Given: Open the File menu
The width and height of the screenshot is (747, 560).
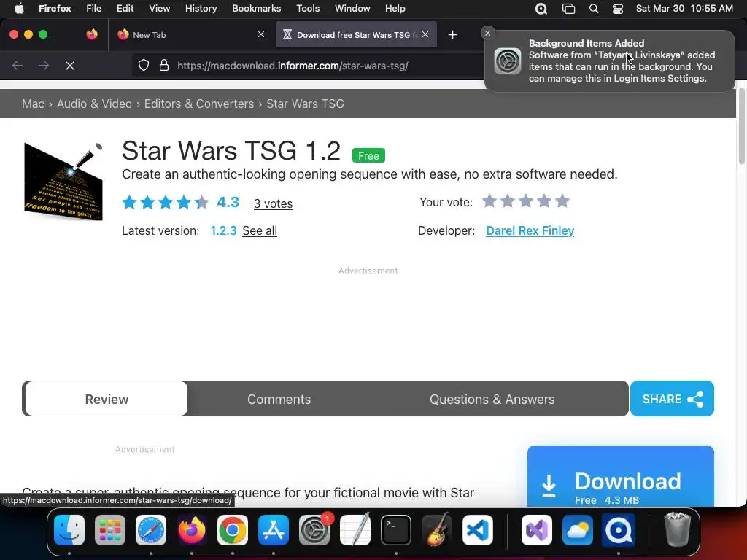Looking at the screenshot, I should [x=93, y=9].
